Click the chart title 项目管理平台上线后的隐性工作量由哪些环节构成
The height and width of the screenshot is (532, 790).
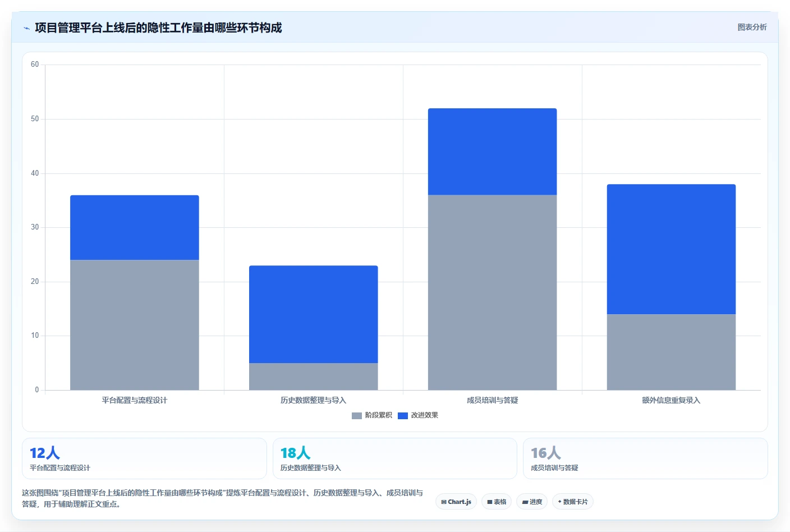tap(158, 28)
